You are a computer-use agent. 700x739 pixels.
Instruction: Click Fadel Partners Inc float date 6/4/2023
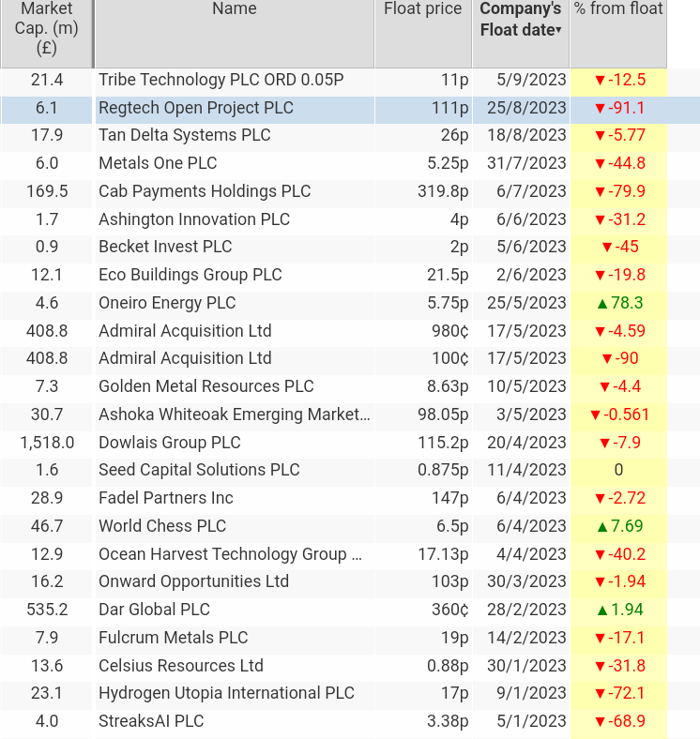[531, 498]
